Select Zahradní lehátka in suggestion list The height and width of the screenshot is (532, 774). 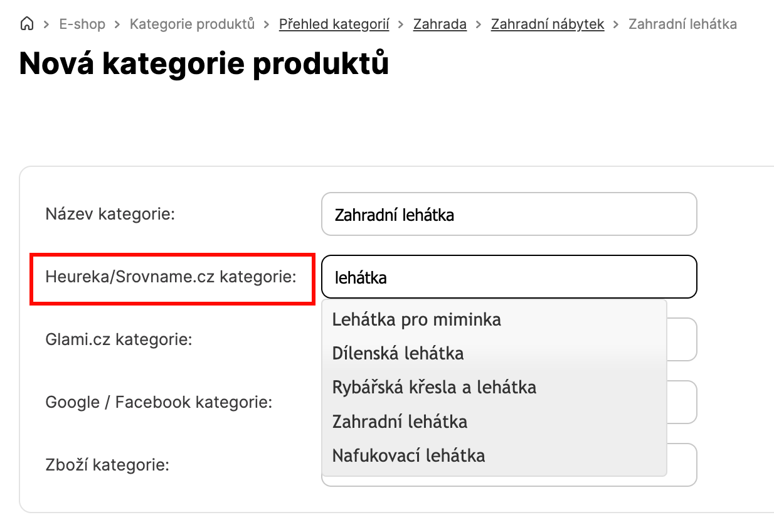click(400, 421)
